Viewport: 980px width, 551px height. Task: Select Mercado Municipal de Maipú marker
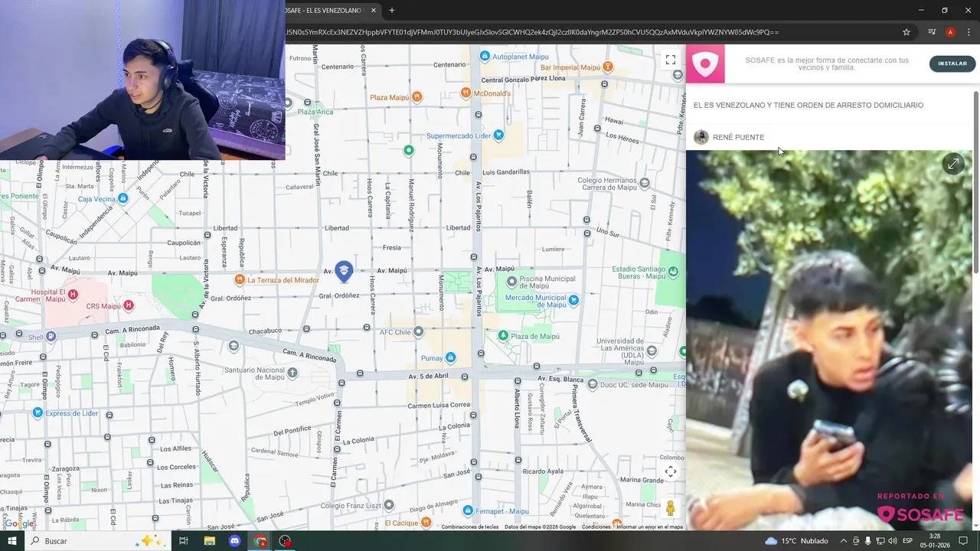[x=573, y=300]
